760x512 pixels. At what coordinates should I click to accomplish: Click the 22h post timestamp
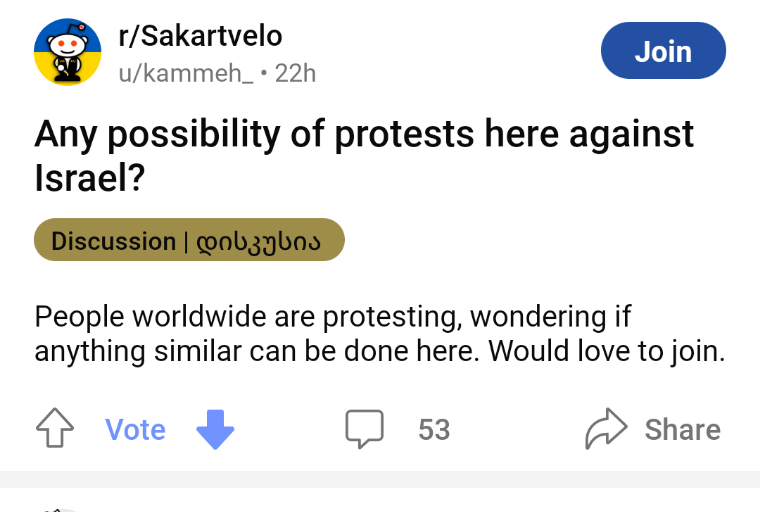(295, 73)
